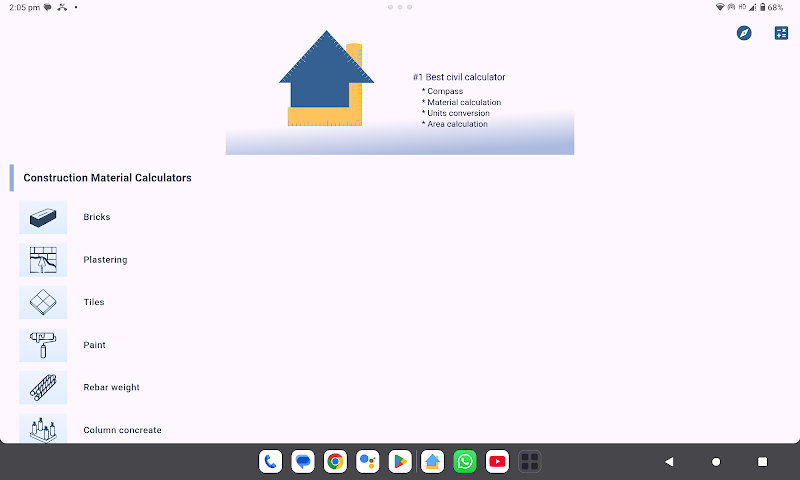Open the calculator icon in top bar
800x480 pixels.
781,33
